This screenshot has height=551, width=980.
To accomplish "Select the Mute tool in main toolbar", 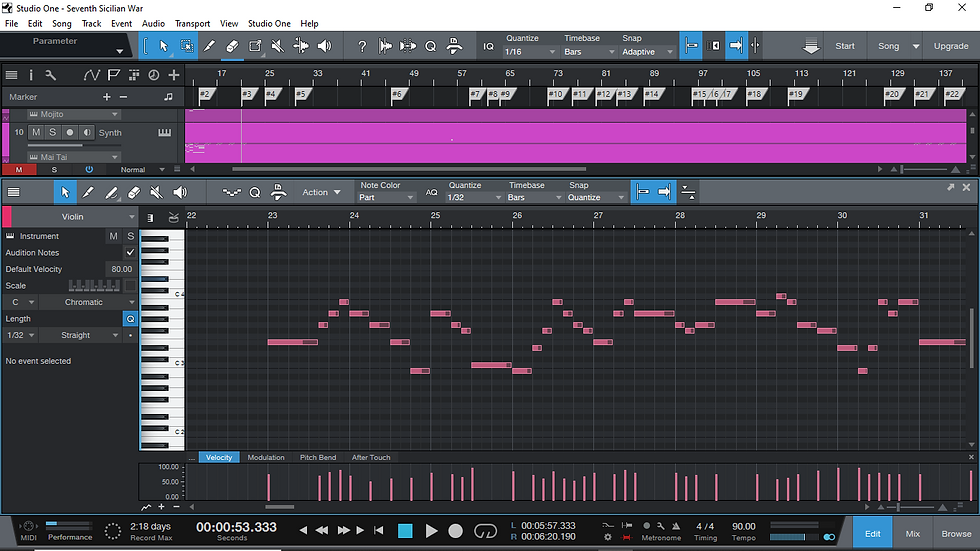I will (x=278, y=46).
